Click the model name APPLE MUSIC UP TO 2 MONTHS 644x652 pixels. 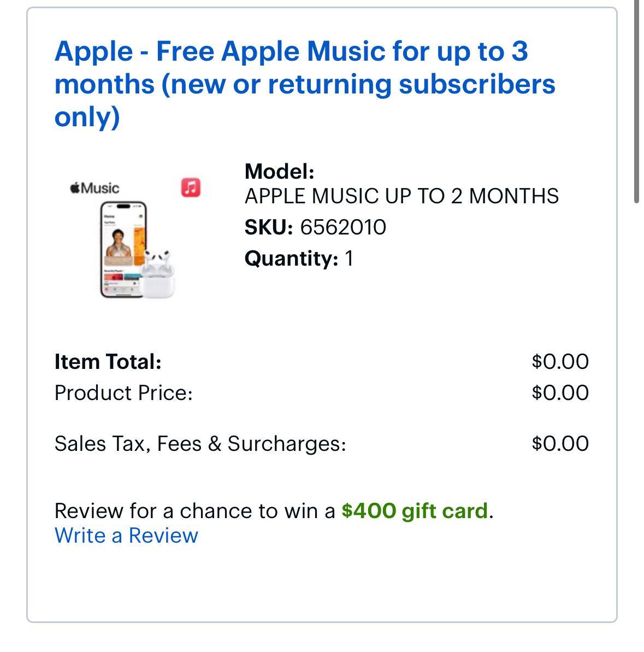coord(401,196)
